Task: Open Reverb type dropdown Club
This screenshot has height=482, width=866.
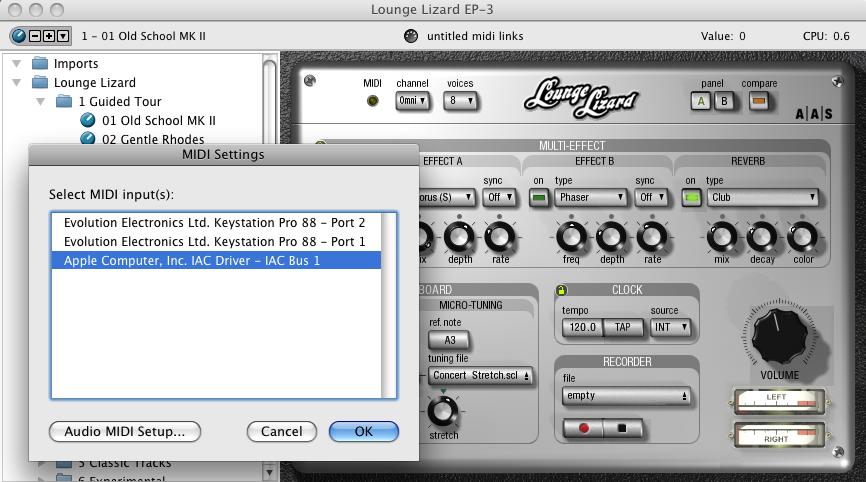Action: 763,197
